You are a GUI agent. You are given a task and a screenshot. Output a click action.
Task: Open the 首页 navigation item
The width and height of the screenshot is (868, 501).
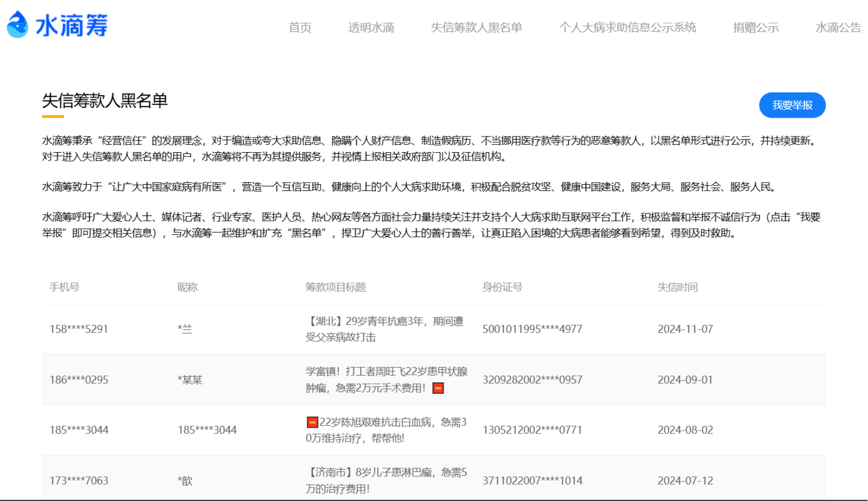300,27
